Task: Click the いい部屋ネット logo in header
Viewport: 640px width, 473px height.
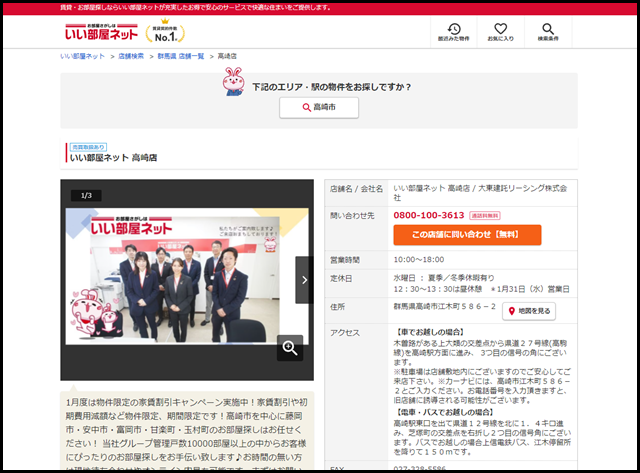Action: click(101, 32)
